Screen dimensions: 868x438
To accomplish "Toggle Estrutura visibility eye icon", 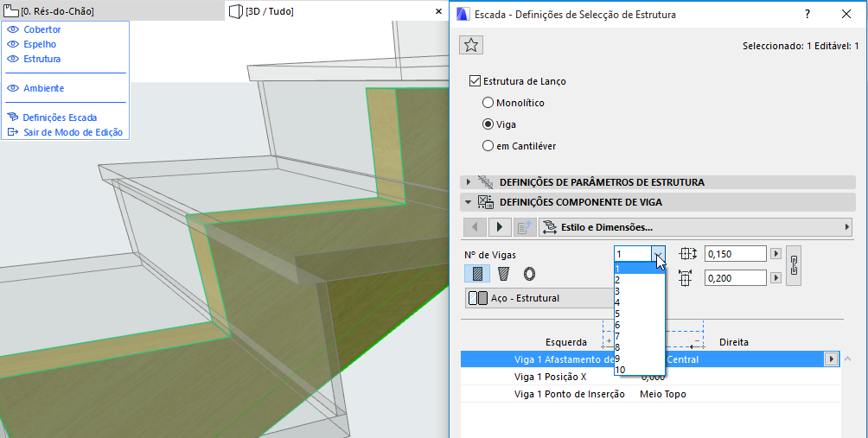I will pyautogui.click(x=13, y=59).
